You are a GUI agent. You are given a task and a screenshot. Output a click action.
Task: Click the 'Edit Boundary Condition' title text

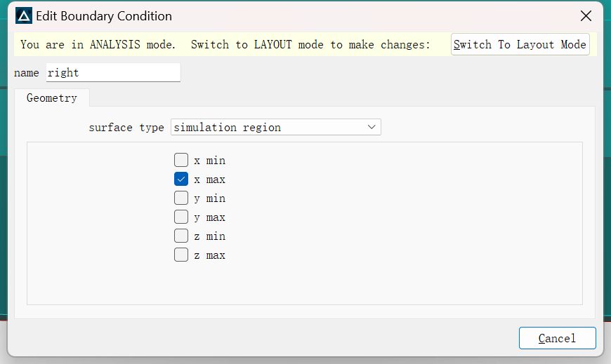(x=104, y=16)
